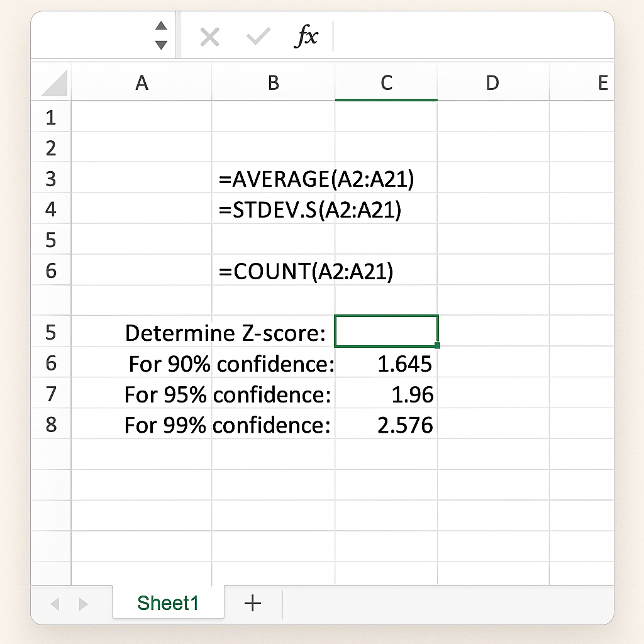Select the AVERAGE(A2:A21) formula cell
The height and width of the screenshot is (644, 644).
click(273, 180)
